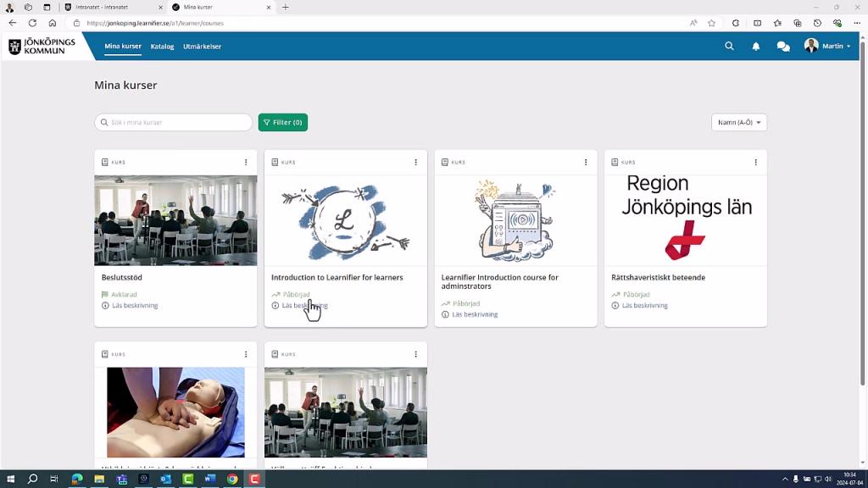Add page to favorites with star icon

711,23
